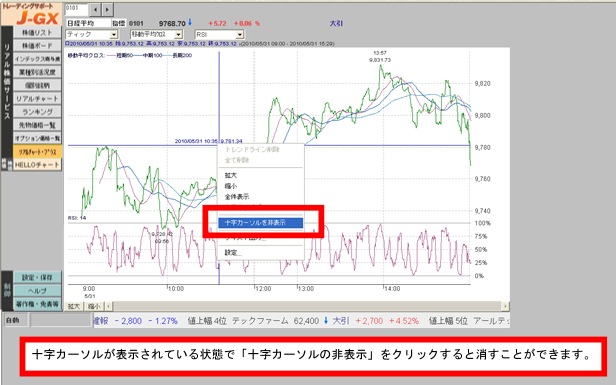Click the stock code input field
This screenshot has width=616, height=385.
click(76, 9)
